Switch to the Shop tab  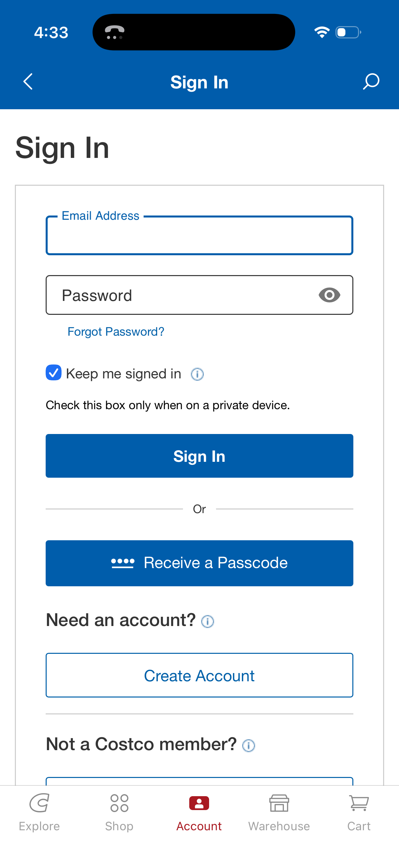119,811
